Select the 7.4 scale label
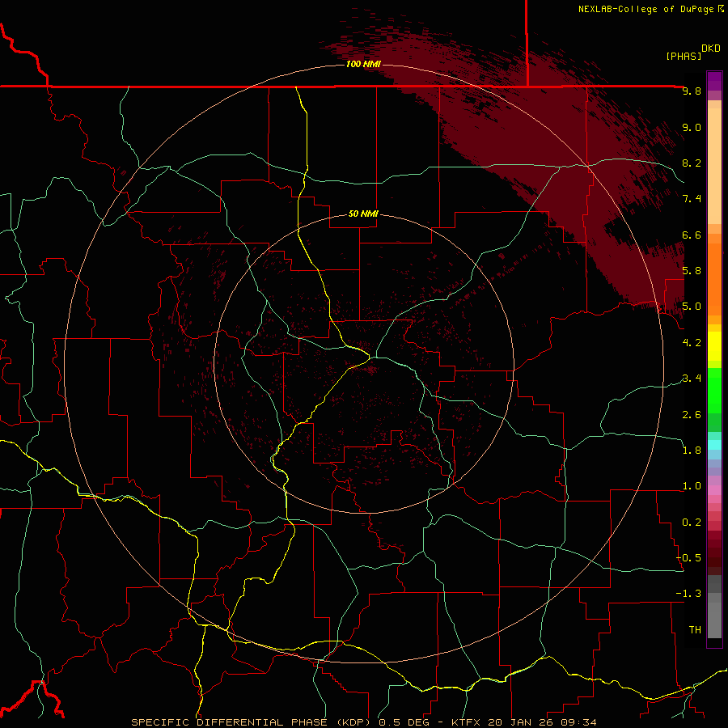Image resolution: width=728 pixels, height=728 pixels. pyautogui.click(x=692, y=199)
